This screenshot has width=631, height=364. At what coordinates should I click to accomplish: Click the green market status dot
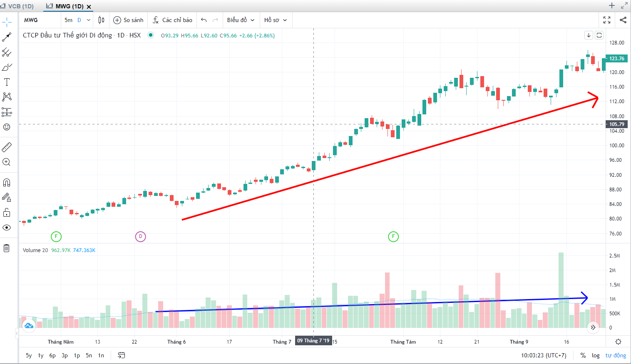[x=151, y=35]
